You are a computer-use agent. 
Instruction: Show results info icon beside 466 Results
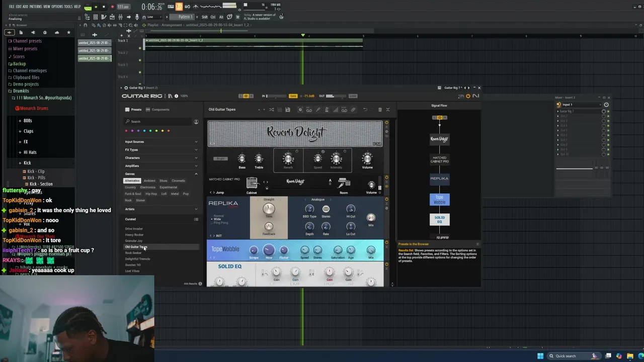[200, 284]
